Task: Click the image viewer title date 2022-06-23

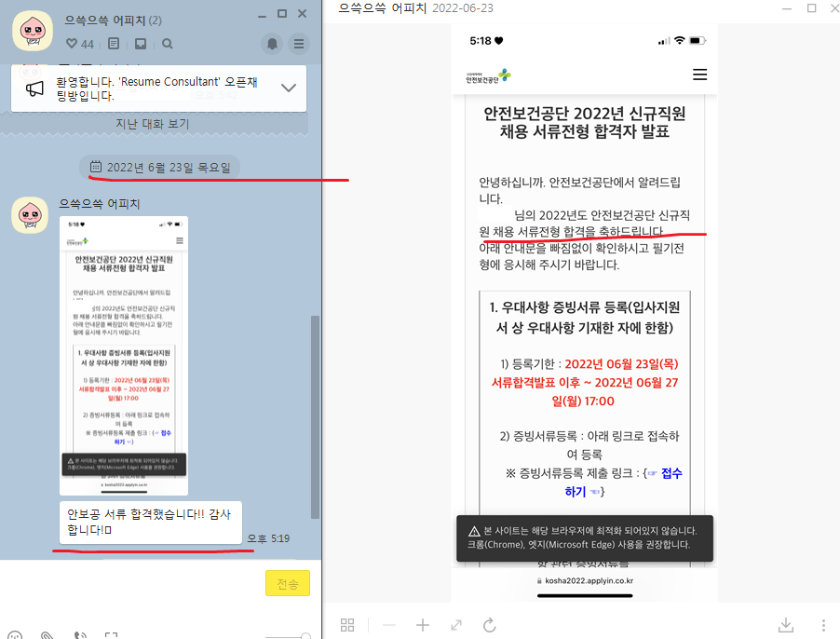Action: pyautogui.click(x=463, y=8)
